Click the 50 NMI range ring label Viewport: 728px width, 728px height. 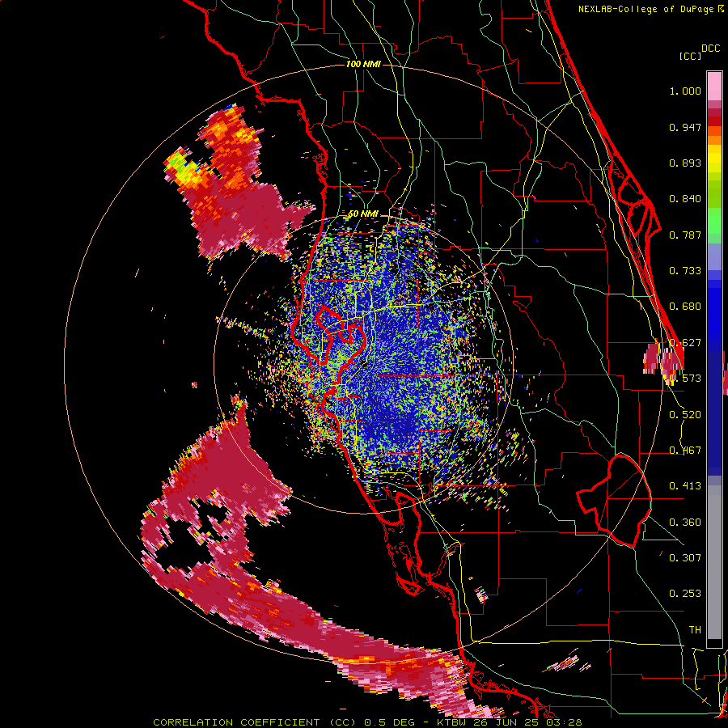pyautogui.click(x=363, y=214)
